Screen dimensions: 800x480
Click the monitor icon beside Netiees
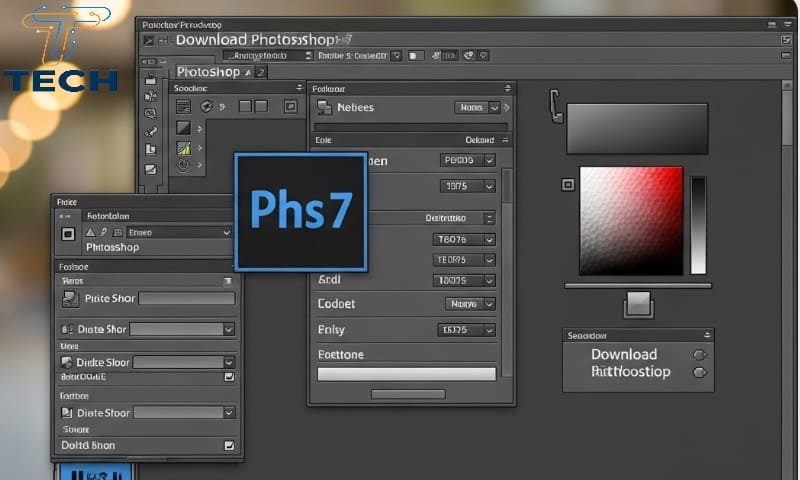(324, 108)
